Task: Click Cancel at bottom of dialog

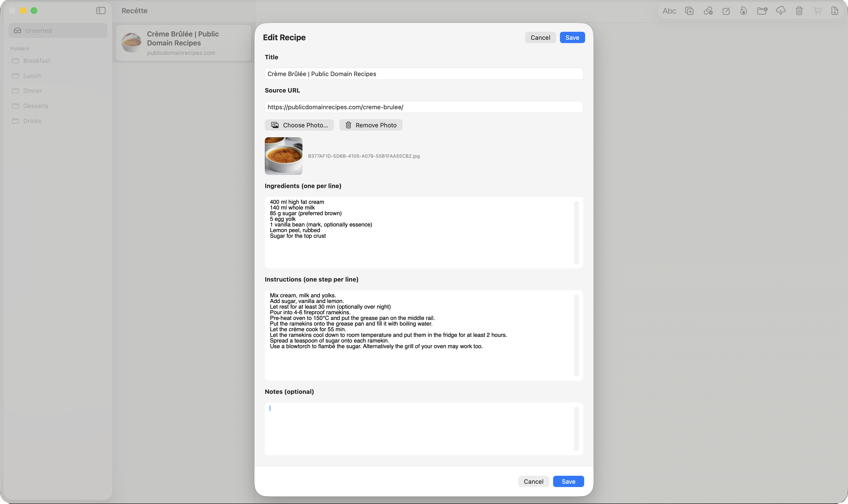Action: pos(533,481)
